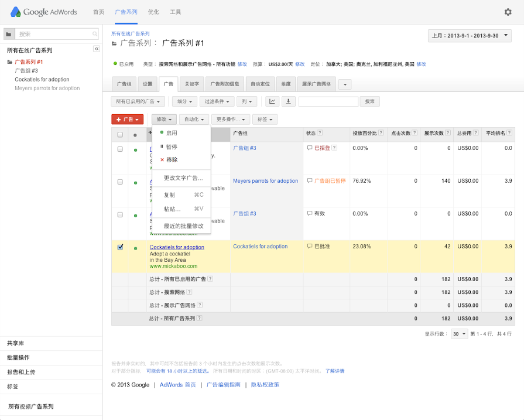
Task: Open the settings gear icon
Action: [508, 12]
